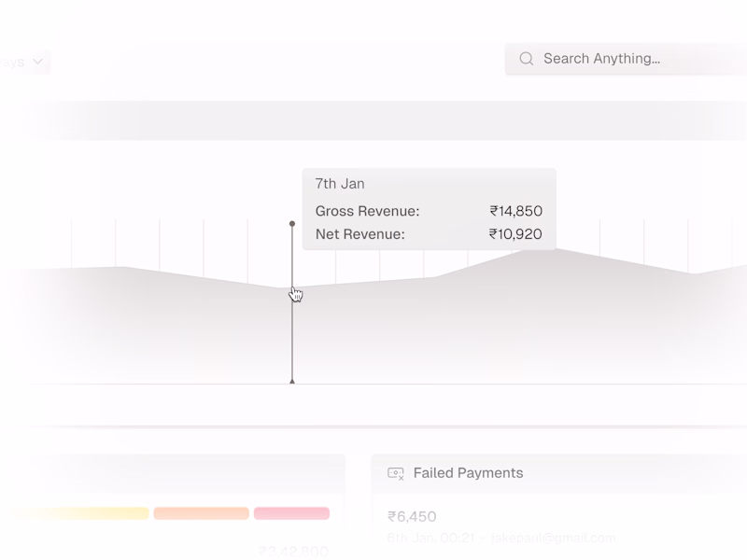Click the top dot of the chart marker line
The height and width of the screenshot is (560, 747).
click(292, 224)
